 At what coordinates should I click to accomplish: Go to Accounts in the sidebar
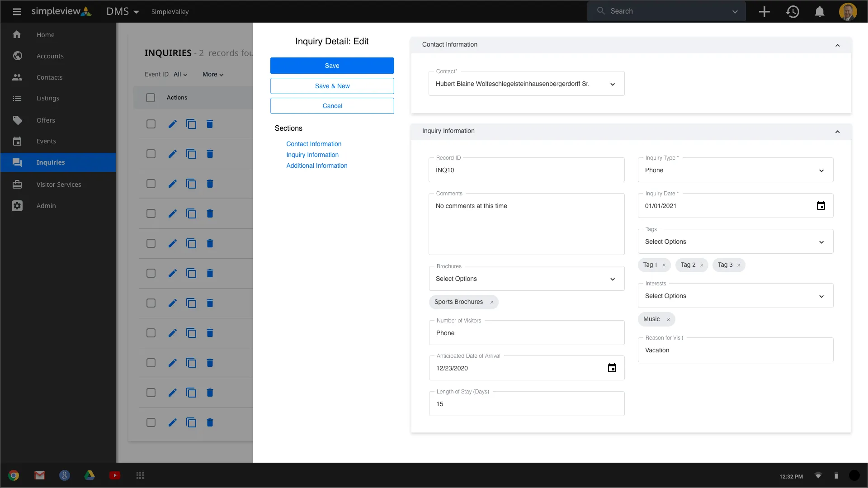(58, 56)
